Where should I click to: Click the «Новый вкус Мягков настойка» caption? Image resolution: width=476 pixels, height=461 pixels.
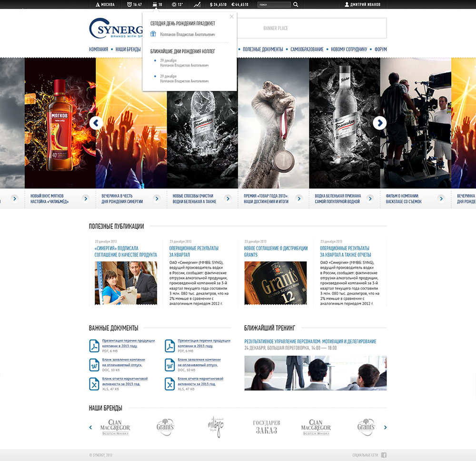click(50, 198)
